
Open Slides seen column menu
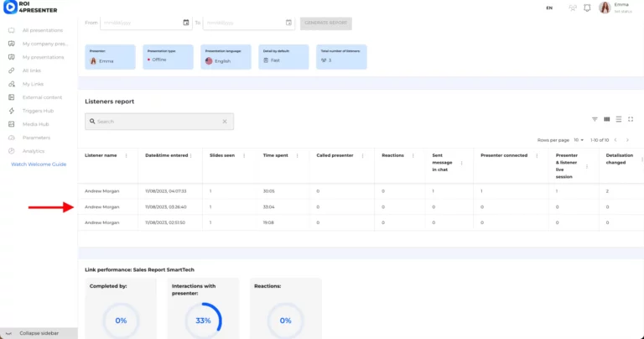(x=244, y=156)
